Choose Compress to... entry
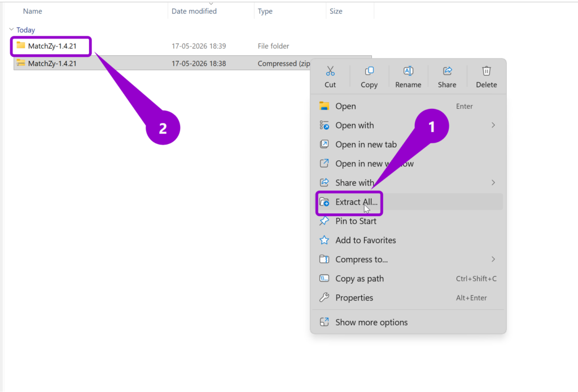The image size is (578, 392). point(408,259)
